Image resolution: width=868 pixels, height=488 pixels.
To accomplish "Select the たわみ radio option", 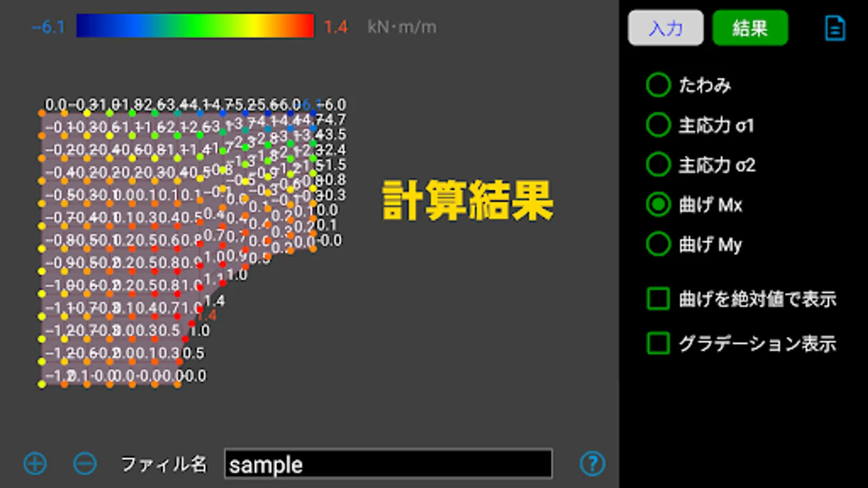I will pos(659,85).
